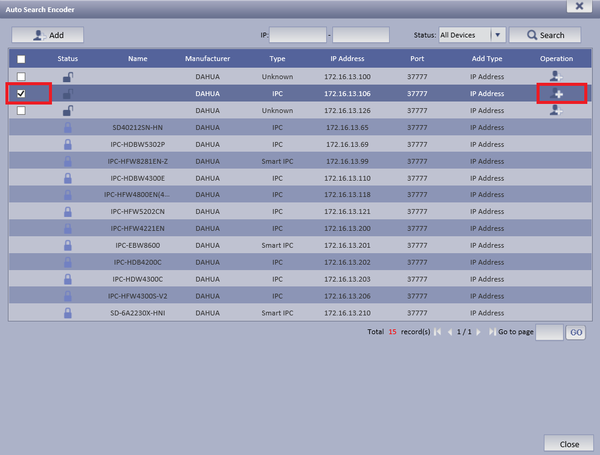Sort by the Manufacturer column header

click(x=207, y=59)
